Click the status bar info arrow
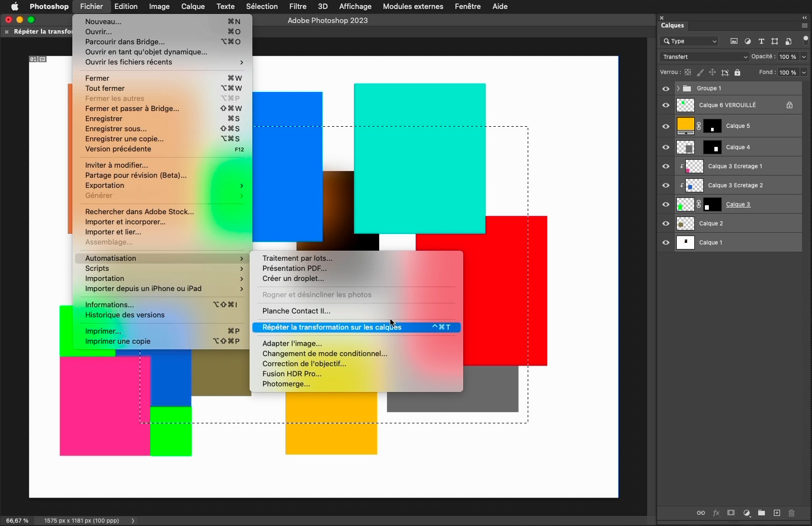This screenshot has width=812, height=526. (x=133, y=520)
